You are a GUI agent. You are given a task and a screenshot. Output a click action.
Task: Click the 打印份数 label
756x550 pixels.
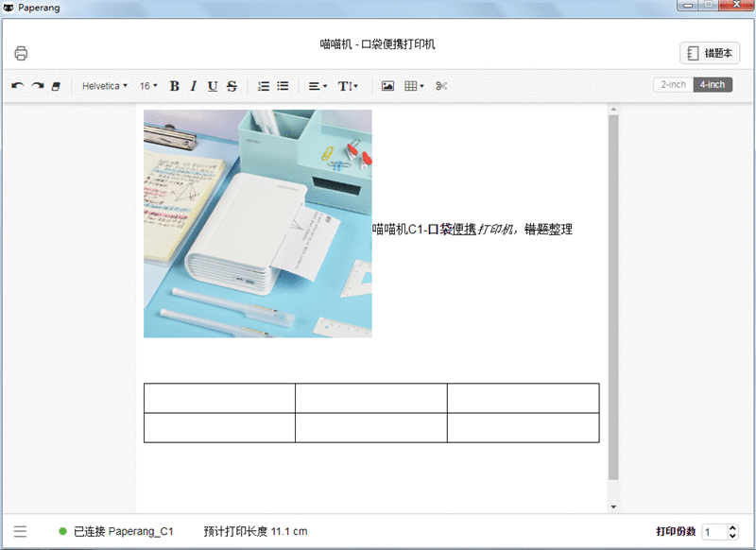pyautogui.click(x=676, y=531)
